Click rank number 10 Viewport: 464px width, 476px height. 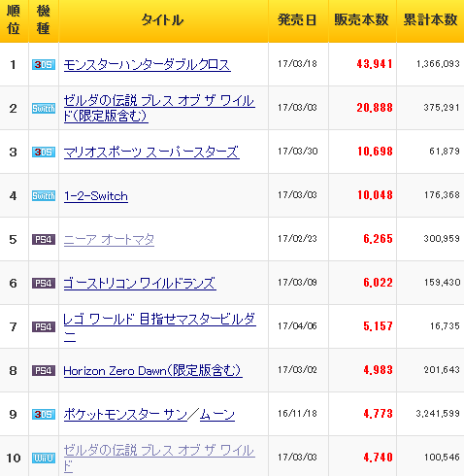tap(14, 459)
